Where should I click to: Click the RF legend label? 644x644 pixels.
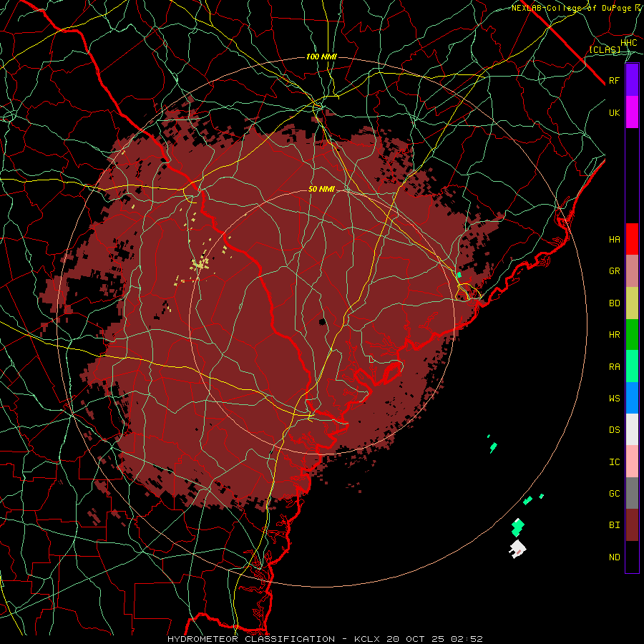[x=614, y=80]
